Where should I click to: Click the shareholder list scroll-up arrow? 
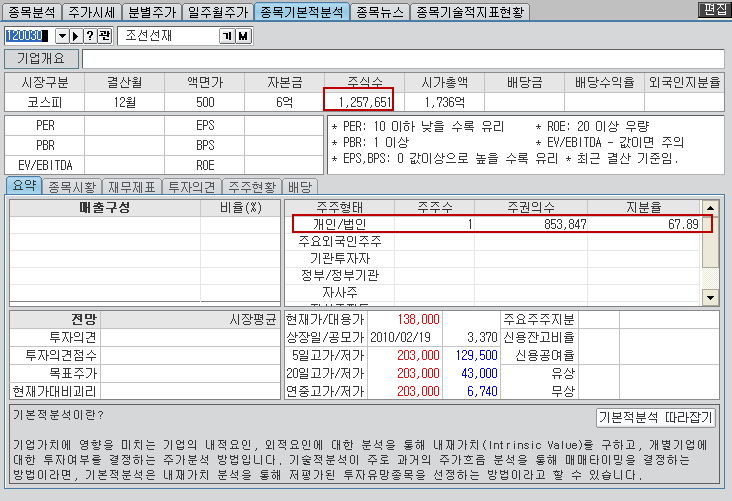point(710,208)
